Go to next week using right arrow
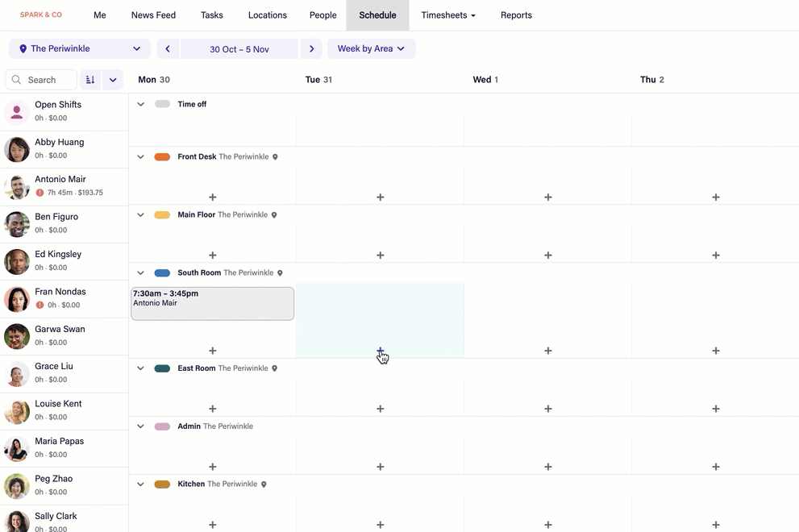799x532 pixels. (311, 49)
